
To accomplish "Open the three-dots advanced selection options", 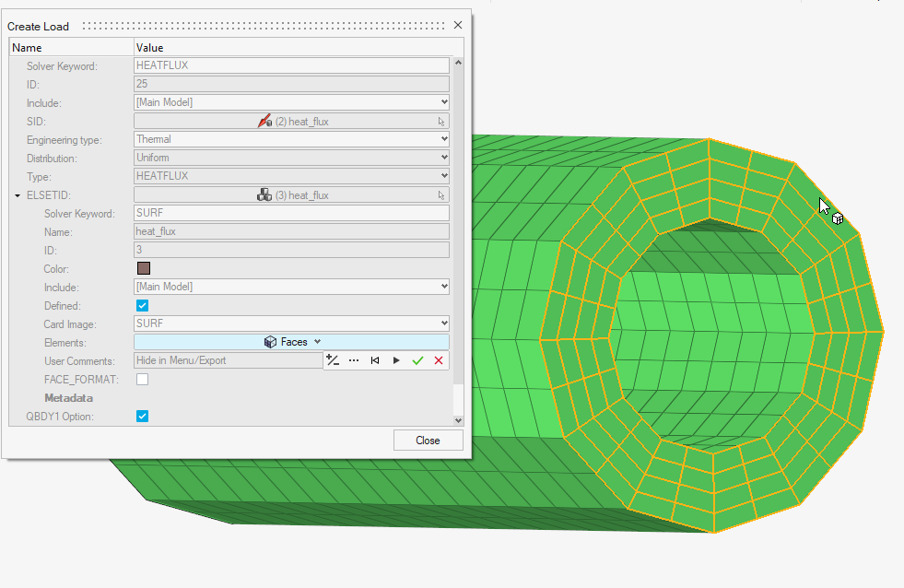I will point(354,360).
